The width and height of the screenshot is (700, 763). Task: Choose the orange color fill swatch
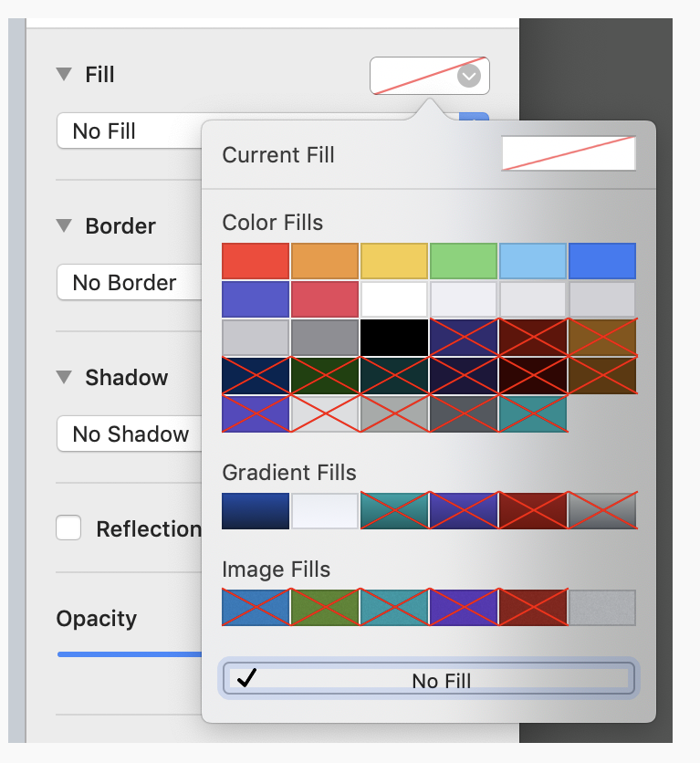325,261
